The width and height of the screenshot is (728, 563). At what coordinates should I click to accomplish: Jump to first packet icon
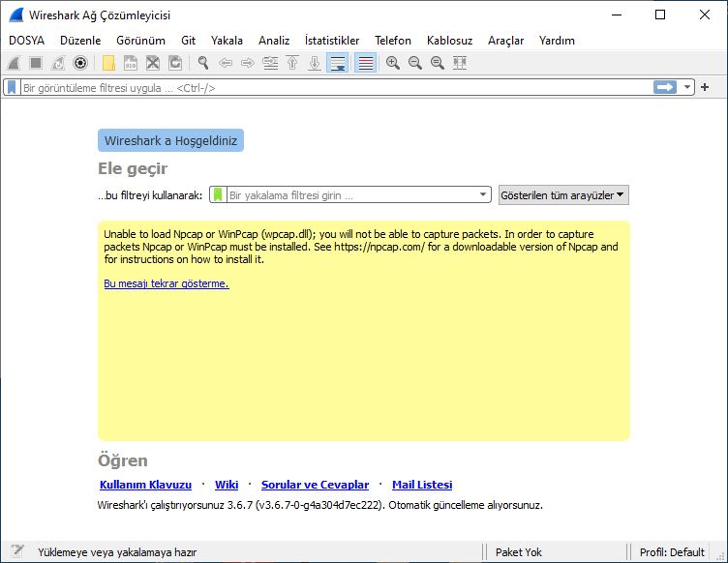pyautogui.click(x=292, y=63)
